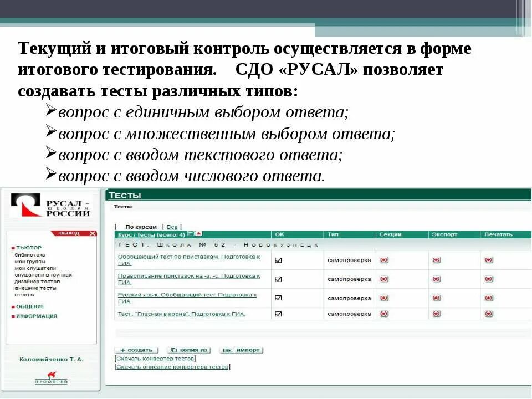Toggle OK checkbox for Обобщающий тест по приставкам

[278, 260]
